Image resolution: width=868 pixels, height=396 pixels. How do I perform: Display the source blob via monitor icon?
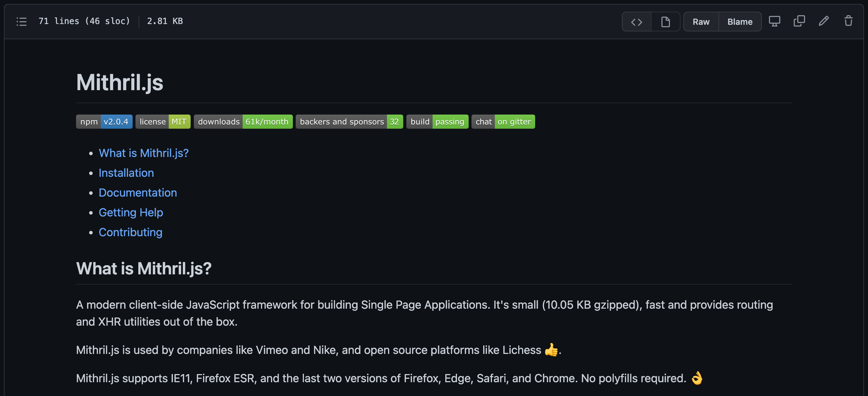(x=775, y=21)
